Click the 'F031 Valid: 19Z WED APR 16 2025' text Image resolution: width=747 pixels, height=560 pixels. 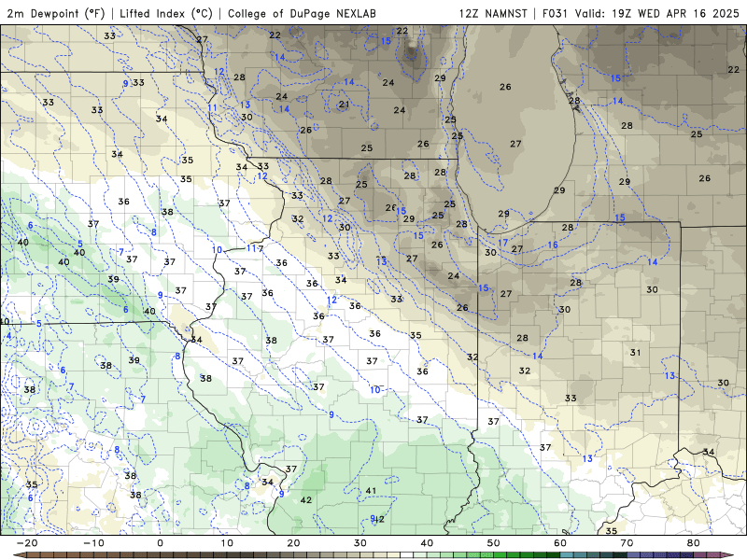[641, 13]
